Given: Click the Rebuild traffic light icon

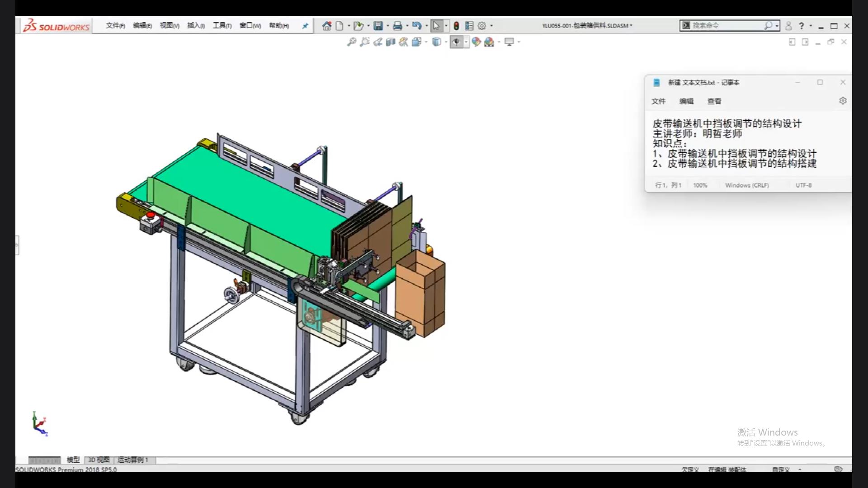Looking at the screenshot, I should (456, 26).
